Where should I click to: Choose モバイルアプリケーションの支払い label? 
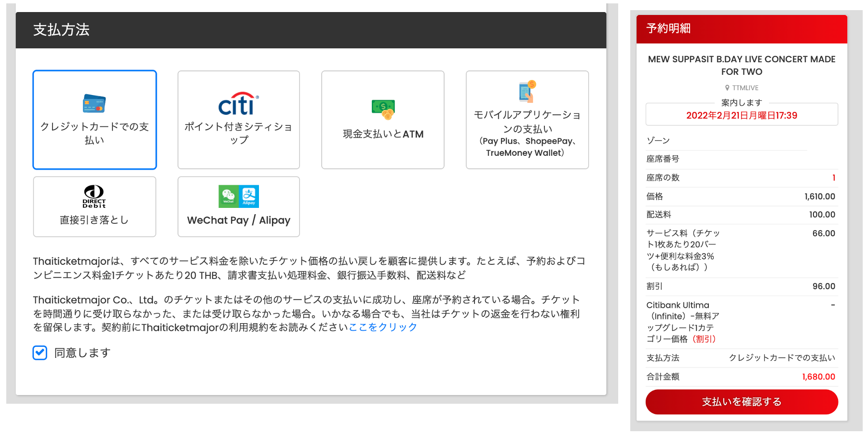tap(527, 122)
